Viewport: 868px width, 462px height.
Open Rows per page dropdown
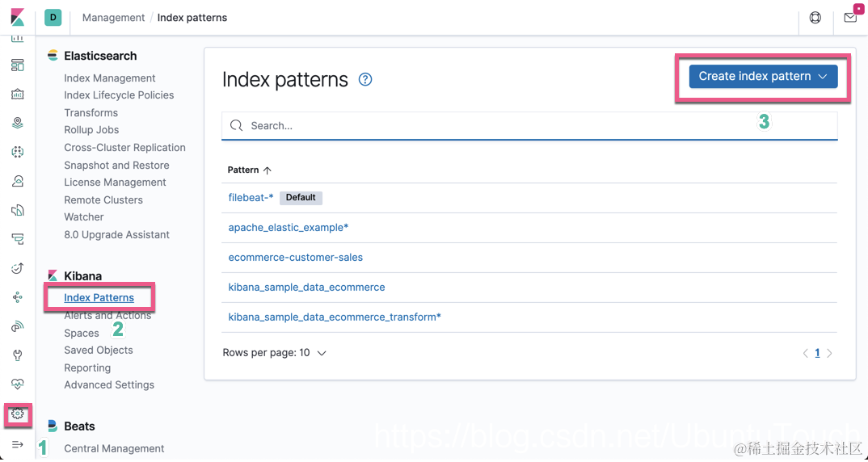tap(275, 353)
